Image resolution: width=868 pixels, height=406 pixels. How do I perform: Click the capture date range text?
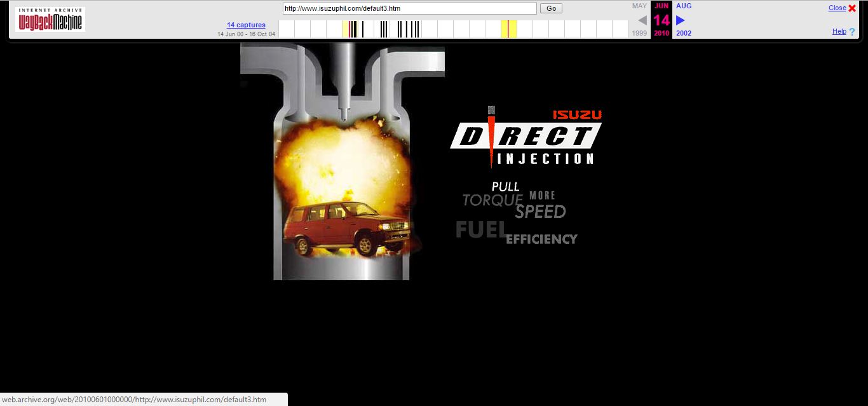point(246,34)
